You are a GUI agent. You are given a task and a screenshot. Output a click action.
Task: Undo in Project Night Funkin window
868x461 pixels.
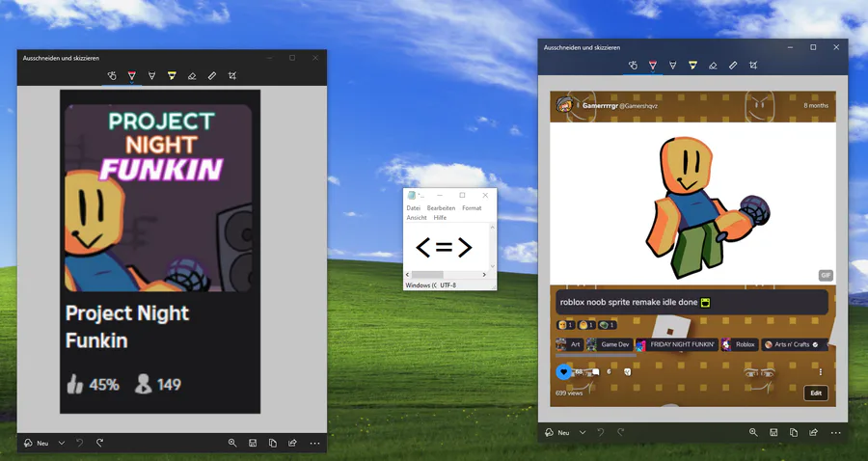pos(80,443)
